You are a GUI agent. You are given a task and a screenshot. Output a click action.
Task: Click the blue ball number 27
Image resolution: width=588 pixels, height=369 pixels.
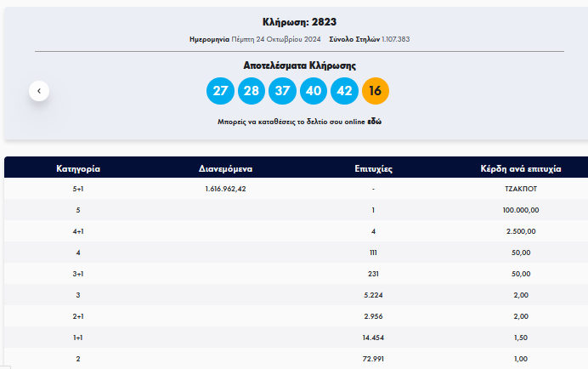pos(220,90)
